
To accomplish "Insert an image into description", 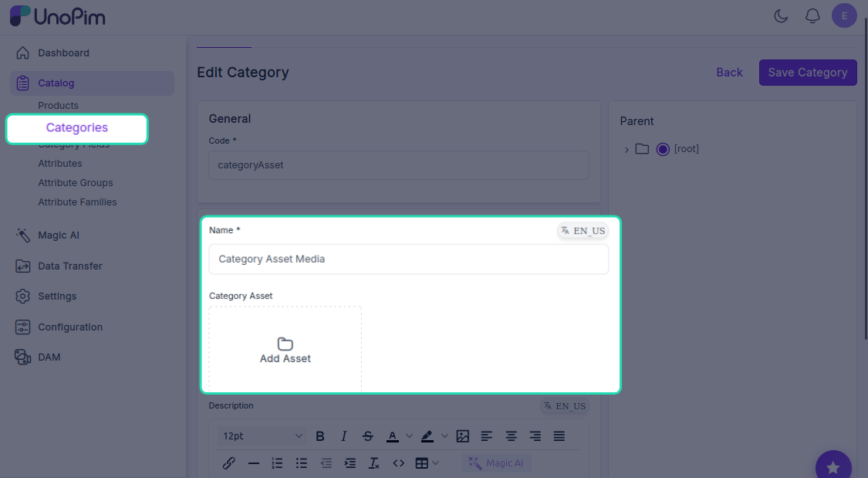I will pos(463,436).
